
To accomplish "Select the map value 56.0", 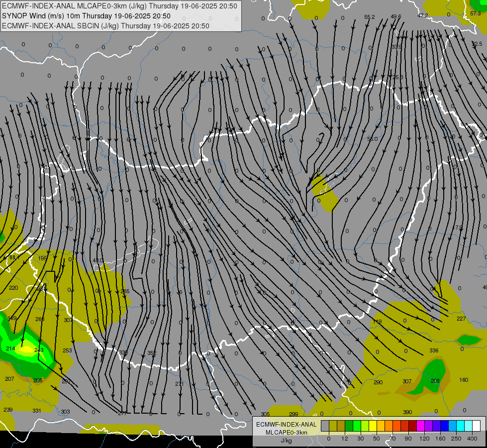I will [372, 139].
